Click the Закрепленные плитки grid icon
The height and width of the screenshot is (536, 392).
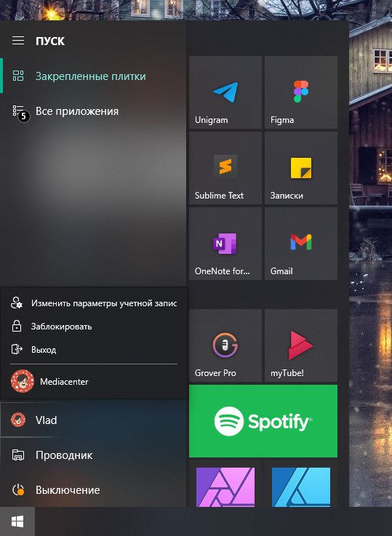point(18,76)
